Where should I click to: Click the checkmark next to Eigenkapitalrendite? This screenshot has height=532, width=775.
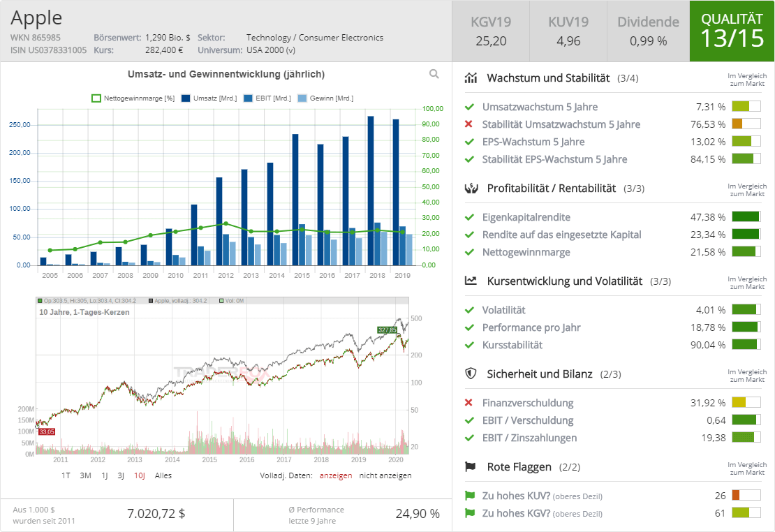[470, 217]
